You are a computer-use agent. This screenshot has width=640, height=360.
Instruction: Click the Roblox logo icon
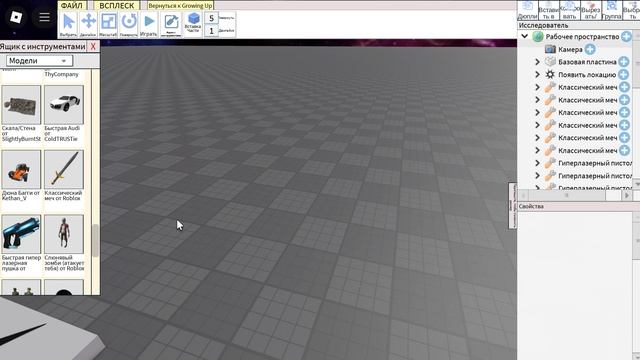(16, 17)
